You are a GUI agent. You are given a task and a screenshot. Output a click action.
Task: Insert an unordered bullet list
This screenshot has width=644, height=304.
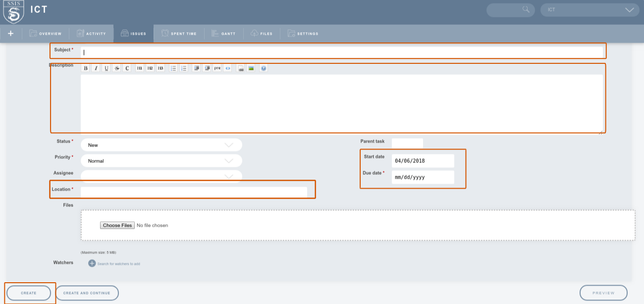pos(173,68)
